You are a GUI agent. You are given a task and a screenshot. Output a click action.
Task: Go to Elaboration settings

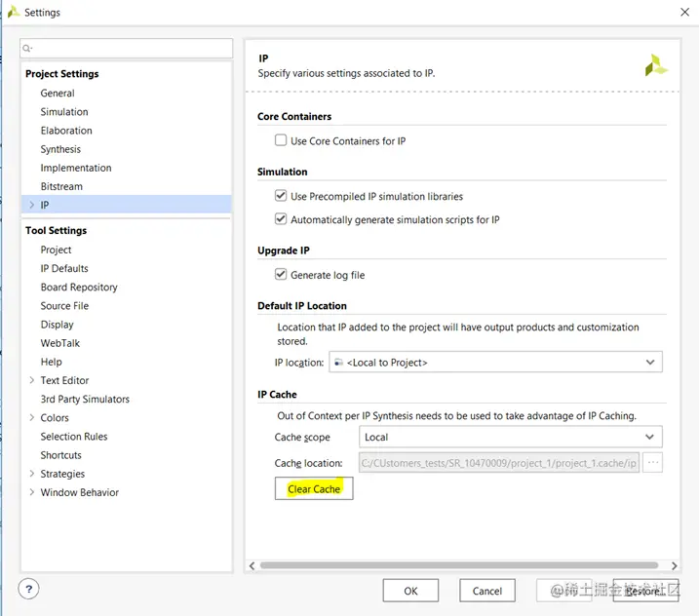pyautogui.click(x=66, y=131)
